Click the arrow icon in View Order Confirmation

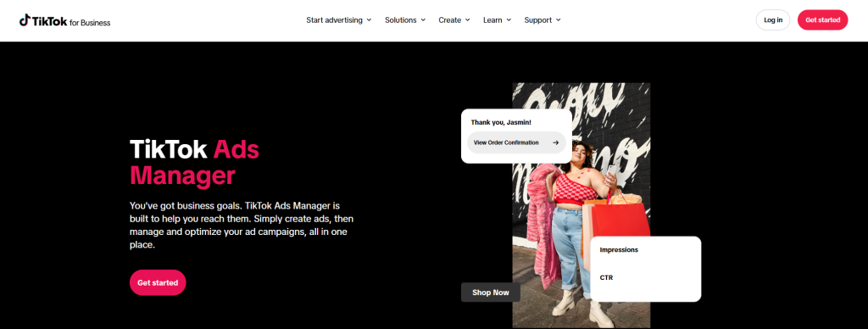tap(555, 142)
